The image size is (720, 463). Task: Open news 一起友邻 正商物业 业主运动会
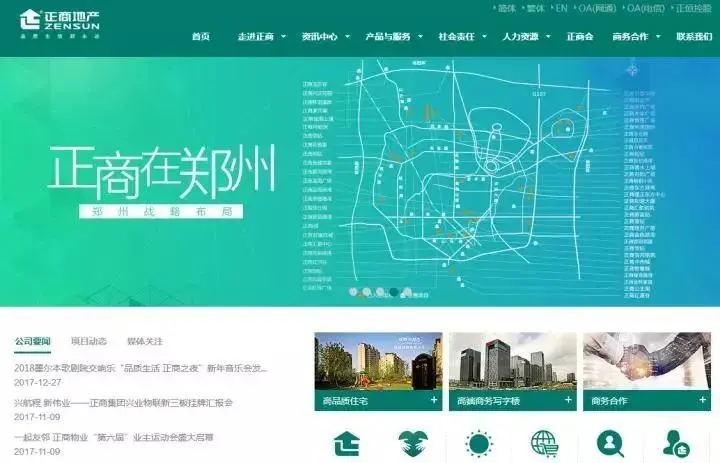coord(114,437)
